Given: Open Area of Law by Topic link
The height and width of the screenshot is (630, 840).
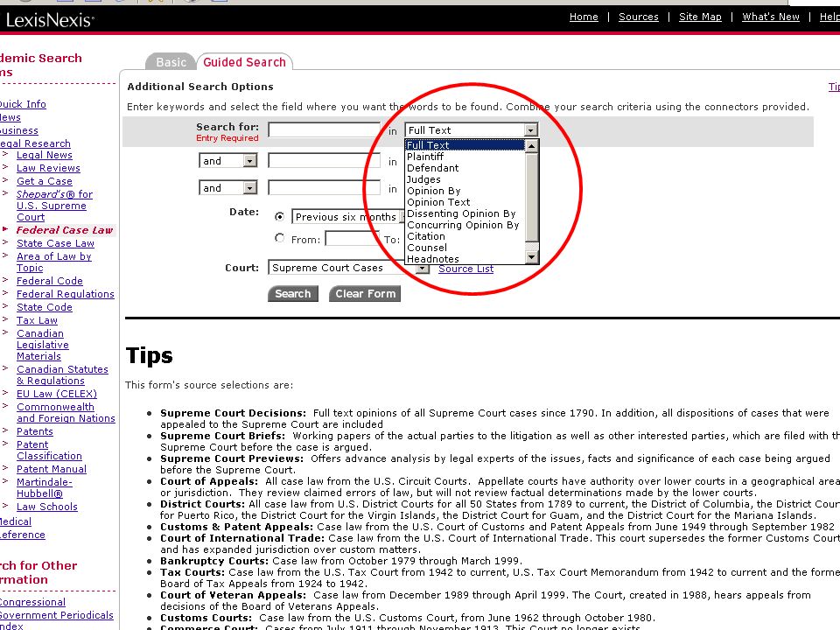Looking at the screenshot, I should (x=53, y=262).
